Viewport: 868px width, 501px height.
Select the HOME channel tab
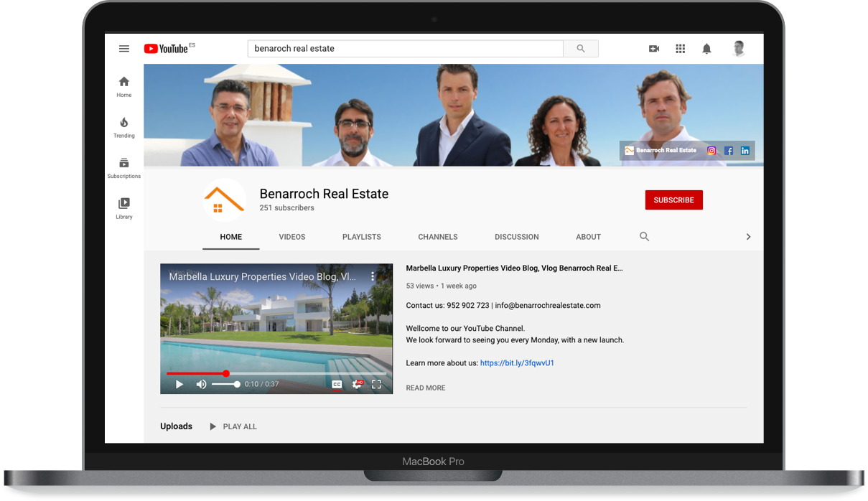[231, 237]
